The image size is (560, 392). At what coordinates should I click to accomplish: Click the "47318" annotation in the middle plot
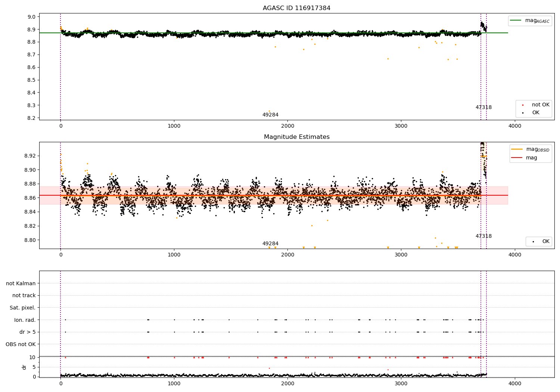pyautogui.click(x=483, y=236)
